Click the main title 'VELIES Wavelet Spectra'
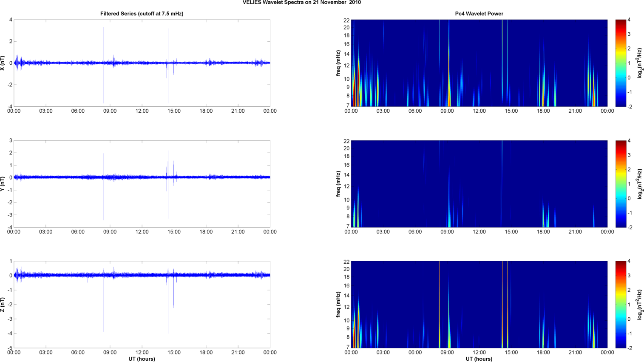This screenshot has height=362, width=644. coord(301,3)
